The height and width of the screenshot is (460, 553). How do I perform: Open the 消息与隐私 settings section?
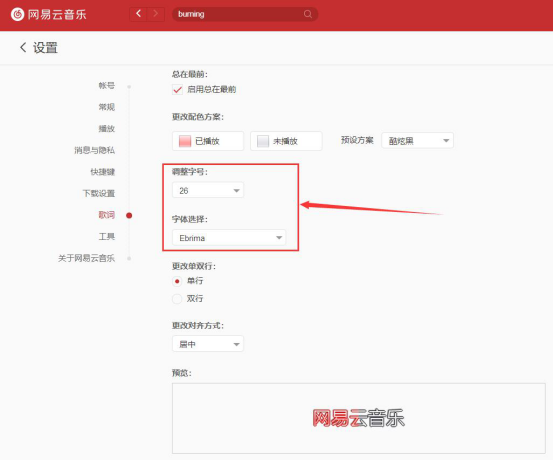coord(95,150)
